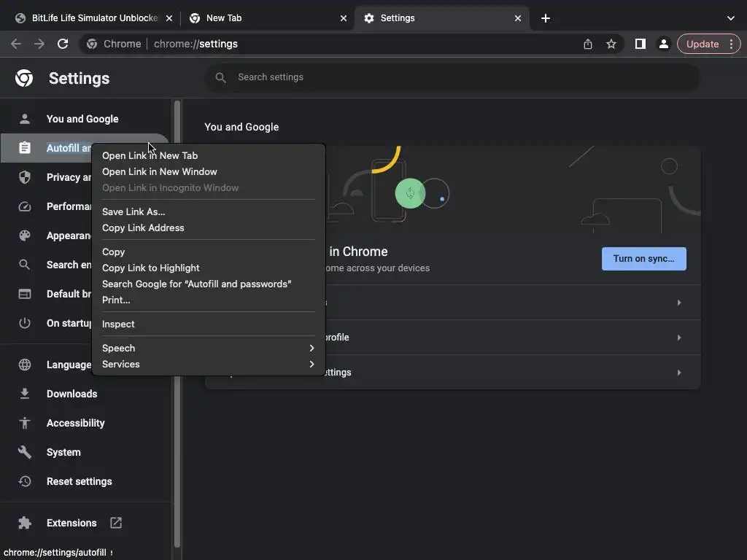Close the New Tab tab
747x560 pixels.
pyautogui.click(x=344, y=18)
